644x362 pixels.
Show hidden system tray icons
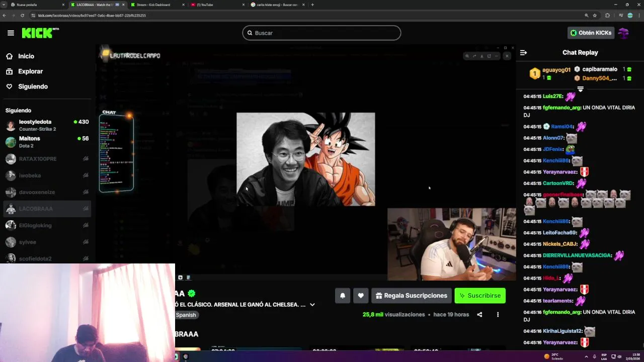[x=586, y=356]
